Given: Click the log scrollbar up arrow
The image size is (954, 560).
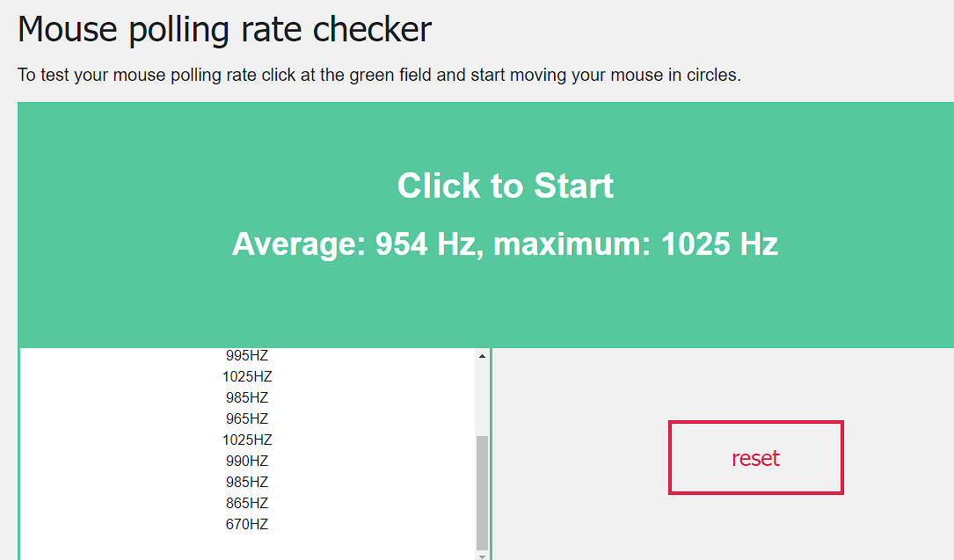Looking at the screenshot, I should (x=482, y=356).
